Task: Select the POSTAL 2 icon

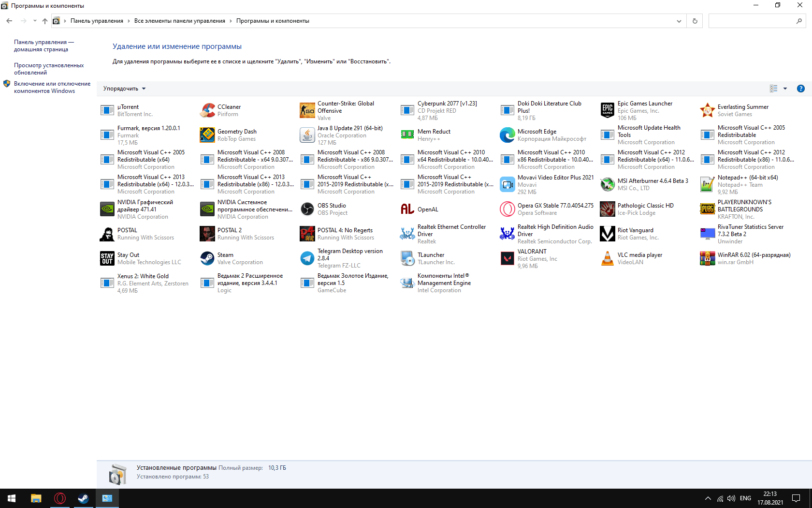Action: (207, 234)
